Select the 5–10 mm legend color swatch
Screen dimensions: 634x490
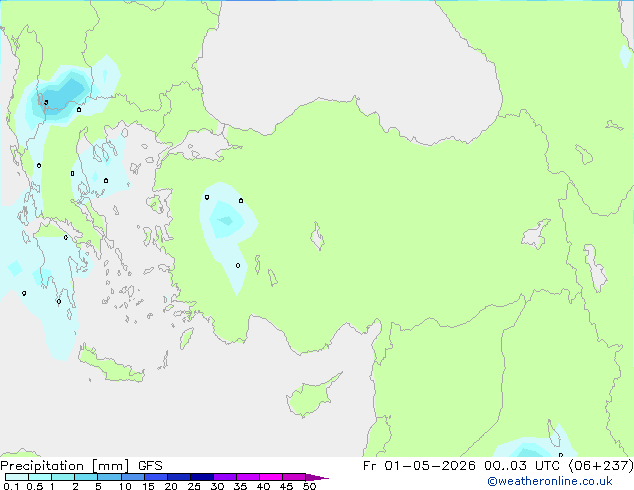point(109,477)
